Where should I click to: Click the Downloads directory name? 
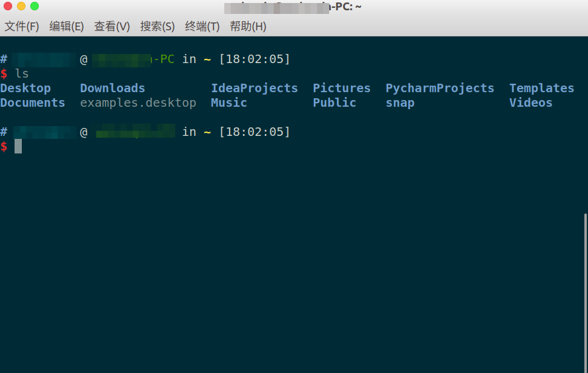(113, 89)
